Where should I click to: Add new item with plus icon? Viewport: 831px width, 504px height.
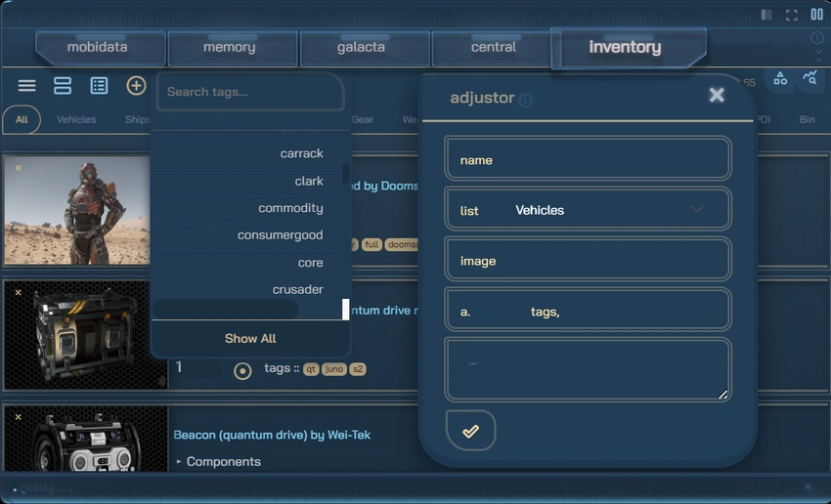[x=136, y=85]
